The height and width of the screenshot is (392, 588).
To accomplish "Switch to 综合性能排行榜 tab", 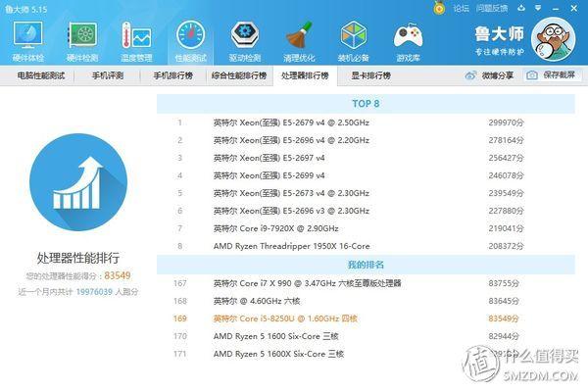I will pyautogui.click(x=239, y=75).
